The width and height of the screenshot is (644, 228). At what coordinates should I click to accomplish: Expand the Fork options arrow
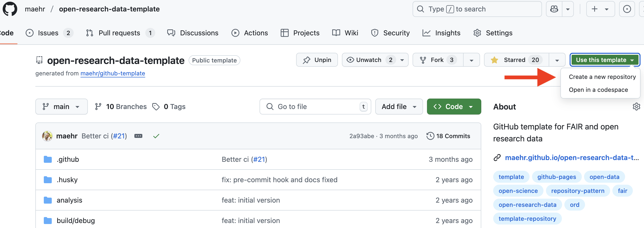471,60
